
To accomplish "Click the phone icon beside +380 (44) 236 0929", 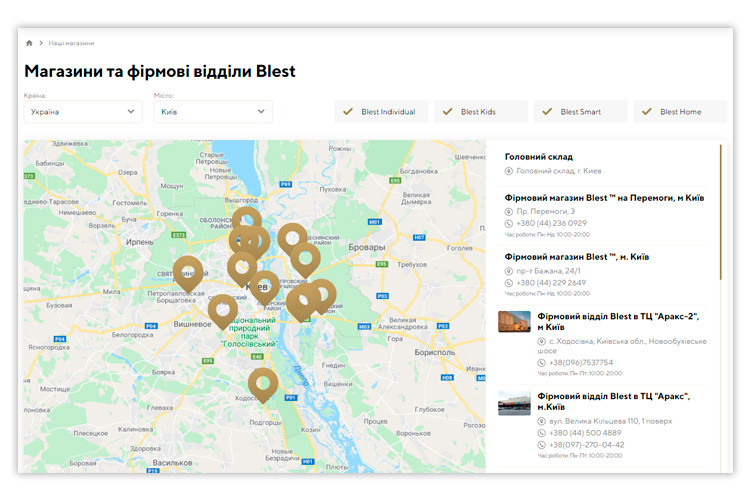I will coord(509,223).
